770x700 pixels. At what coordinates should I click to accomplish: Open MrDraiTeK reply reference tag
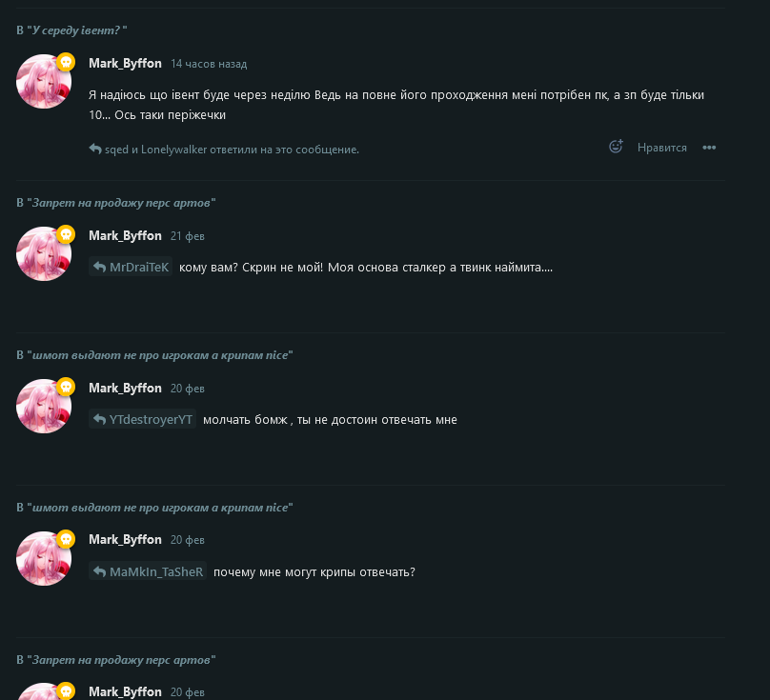(x=131, y=267)
